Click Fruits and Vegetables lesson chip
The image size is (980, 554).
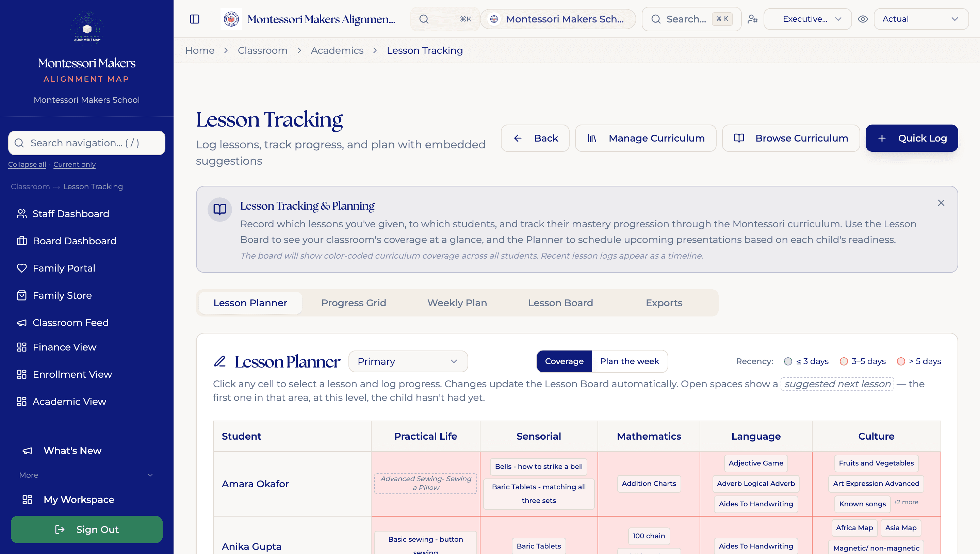coord(876,463)
